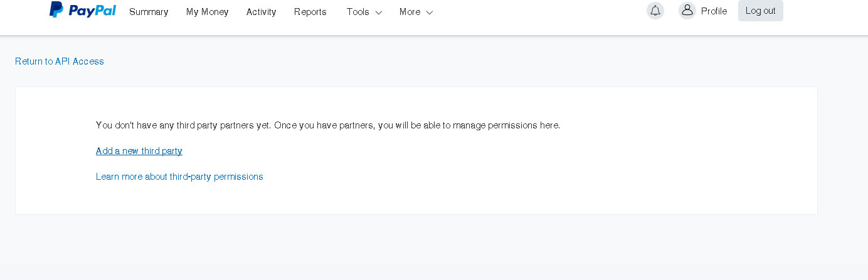Open the My Money section
Screen dimensions: 868x280
pyautogui.click(x=207, y=12)
